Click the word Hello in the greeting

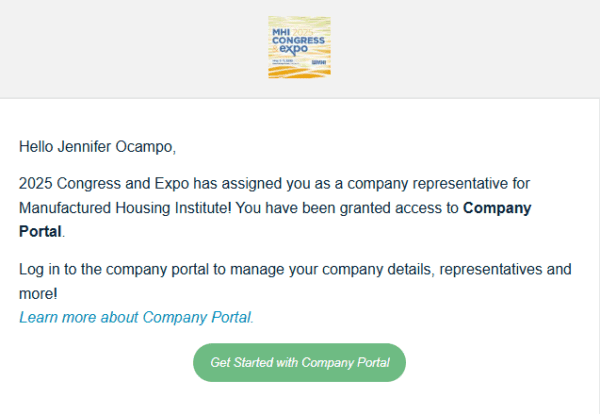(x=38, y=147)
